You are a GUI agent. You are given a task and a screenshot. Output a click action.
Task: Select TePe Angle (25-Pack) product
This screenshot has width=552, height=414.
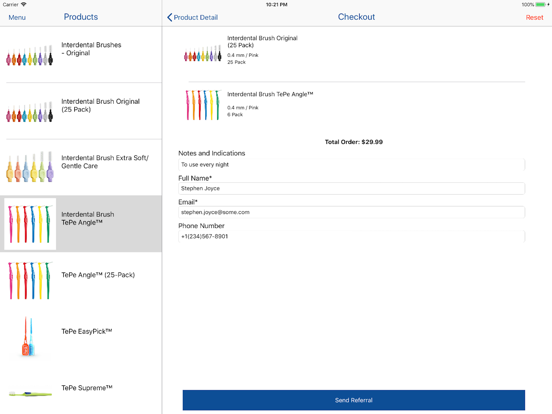point(81,280)
